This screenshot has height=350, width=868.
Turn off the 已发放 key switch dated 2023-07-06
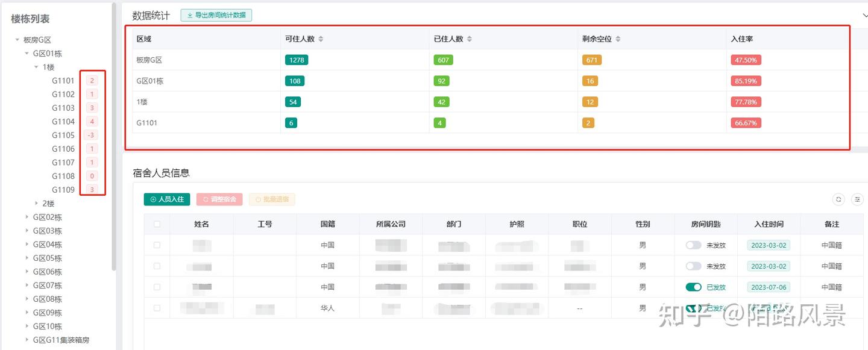[693, 287]
